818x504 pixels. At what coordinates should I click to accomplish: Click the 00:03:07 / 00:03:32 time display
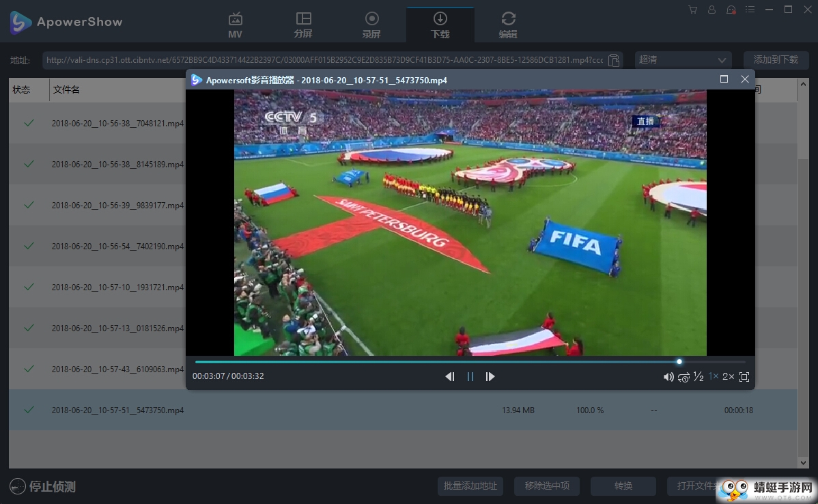[x=228, y=376]
